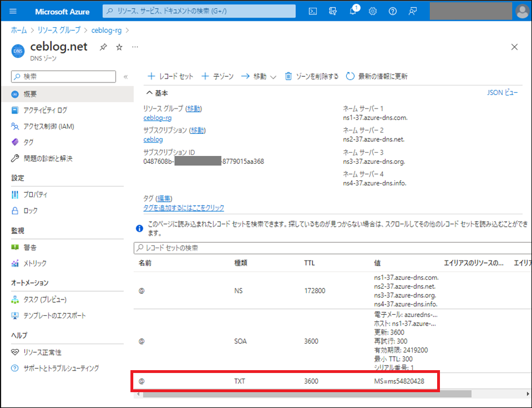The height and width of the screenshot is (408, 532).
Task: Click the 値 column header
Action: point(377,263)
